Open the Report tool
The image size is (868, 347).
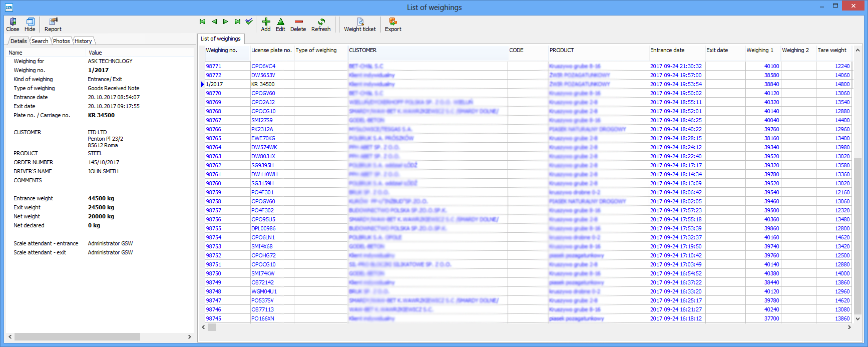pos(53,25)
